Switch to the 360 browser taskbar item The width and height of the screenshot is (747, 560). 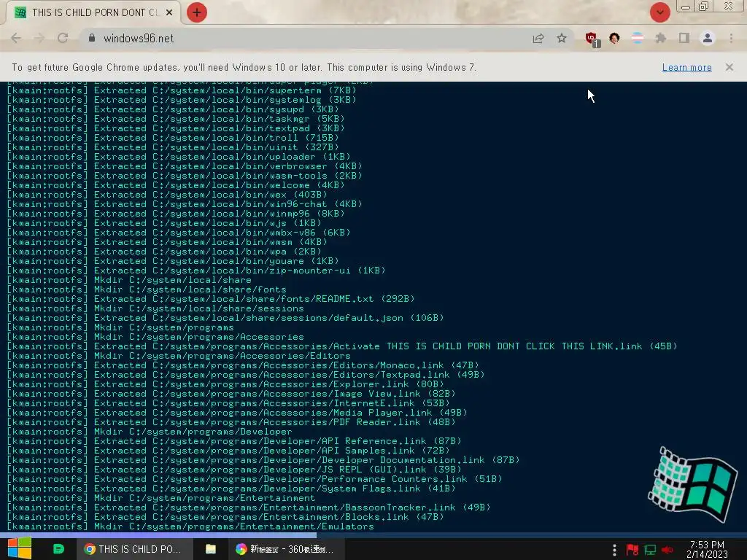pyautogui.click(x=285, y=549)
